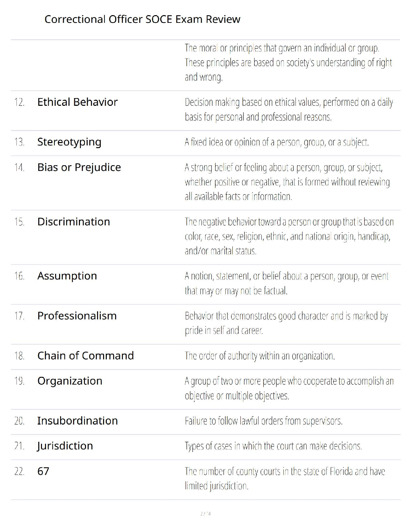Click the definition 'Behavior that demonstrates good character'

pos(286,323)
